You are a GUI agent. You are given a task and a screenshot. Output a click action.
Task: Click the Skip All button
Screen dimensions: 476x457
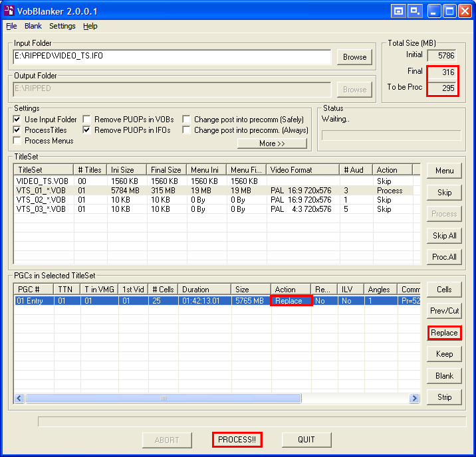444,236
